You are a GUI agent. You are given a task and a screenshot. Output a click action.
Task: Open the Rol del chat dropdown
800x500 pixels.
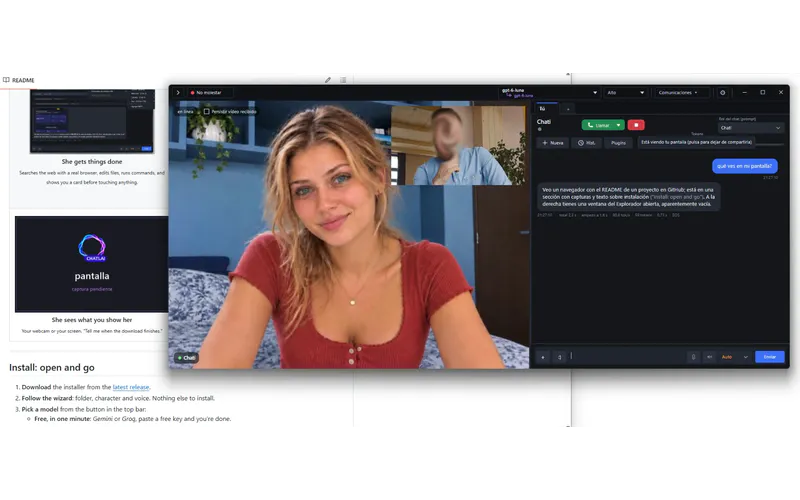click(x=750, y=128)
